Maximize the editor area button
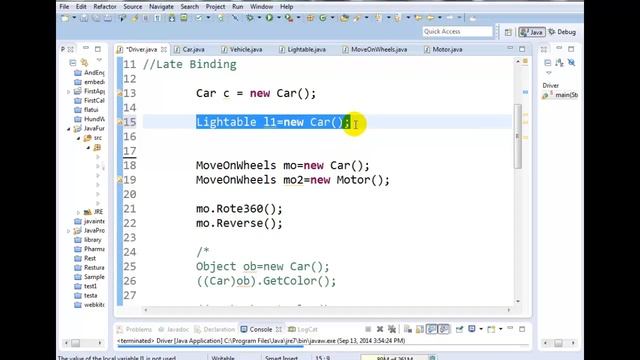640x360 pixels. click(x=522, y=49)
